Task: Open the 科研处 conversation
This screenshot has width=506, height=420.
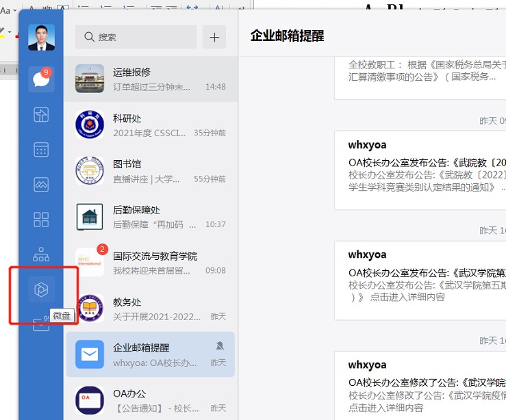Action: [x=151, y=124]
